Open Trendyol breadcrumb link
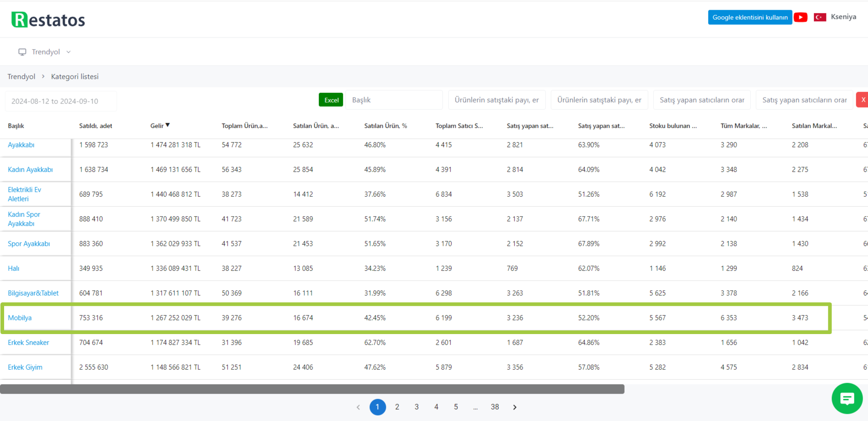The image size is (868, 421). click(x=21, y=76)
